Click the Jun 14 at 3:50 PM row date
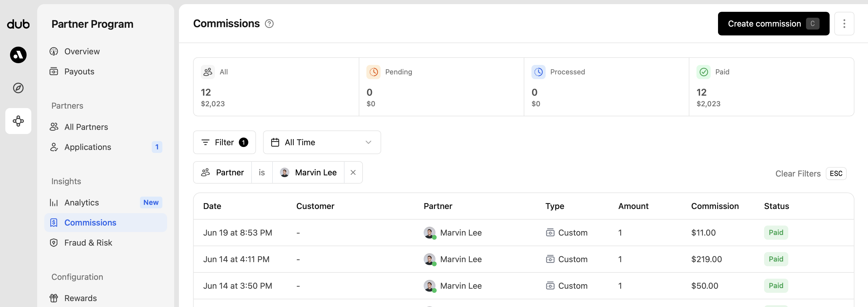 click(238, 286)
